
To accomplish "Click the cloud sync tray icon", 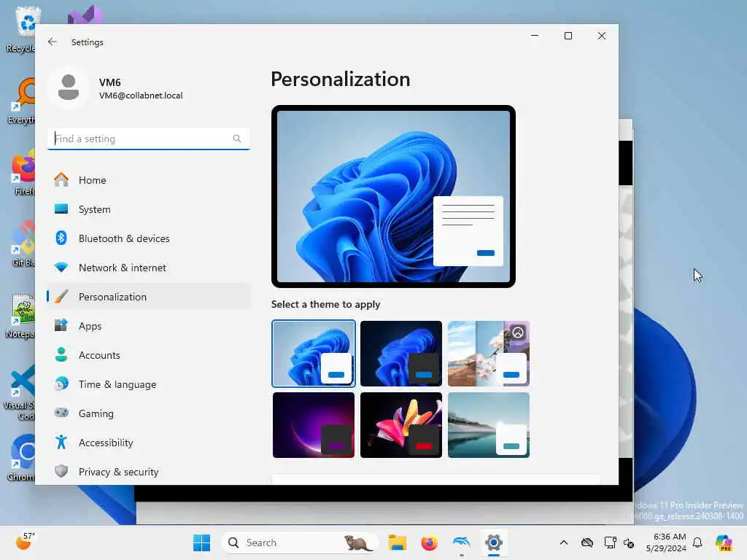I will pos(587,542).
